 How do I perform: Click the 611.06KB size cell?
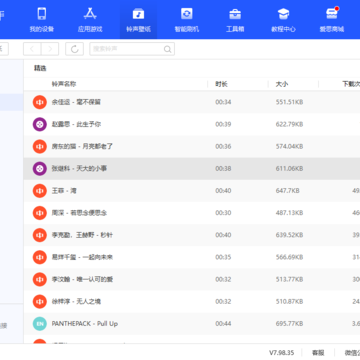click(289, 169)
